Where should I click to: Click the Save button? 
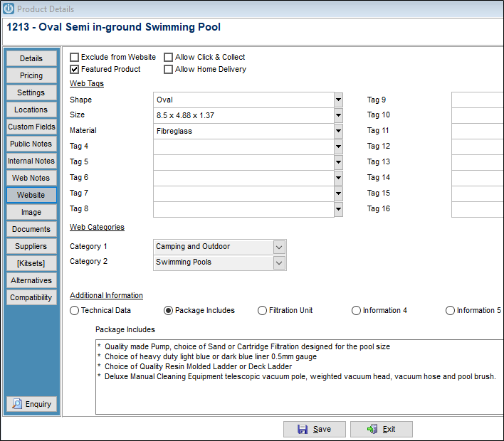(315, 429)
